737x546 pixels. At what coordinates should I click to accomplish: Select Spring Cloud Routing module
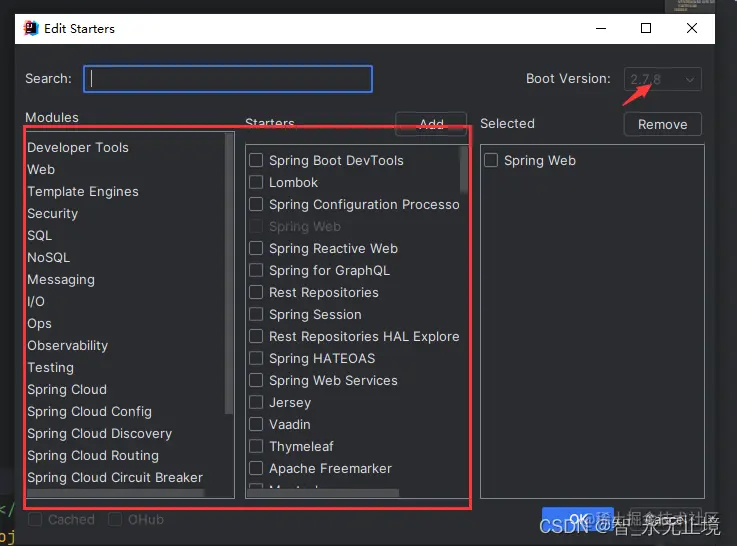point(93,456)
